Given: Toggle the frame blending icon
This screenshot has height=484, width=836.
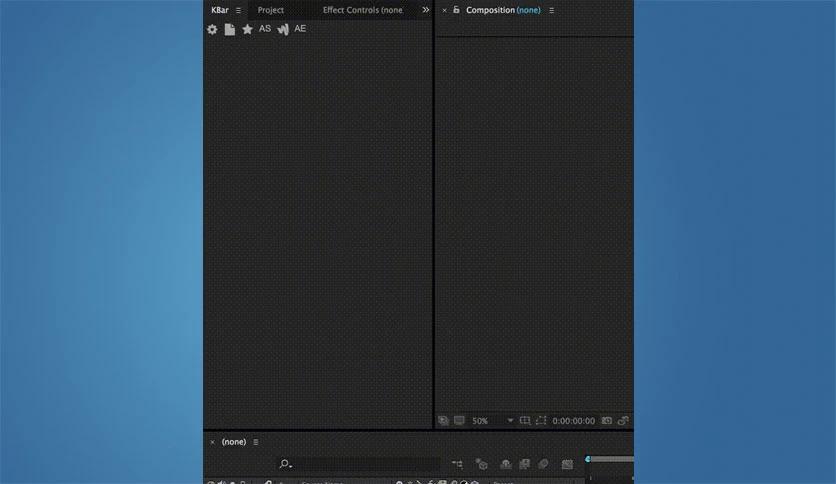Looking at the screenshot, I should click(x=525, y=464).
